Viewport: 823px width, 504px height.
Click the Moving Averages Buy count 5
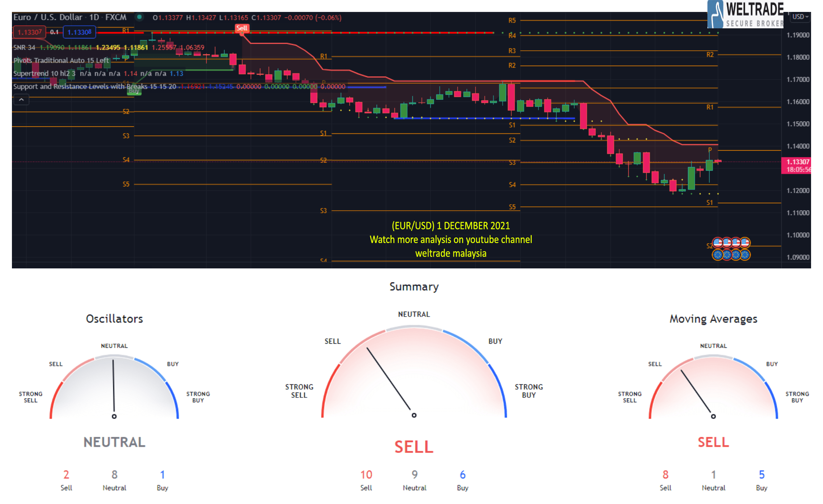point(762,475)
